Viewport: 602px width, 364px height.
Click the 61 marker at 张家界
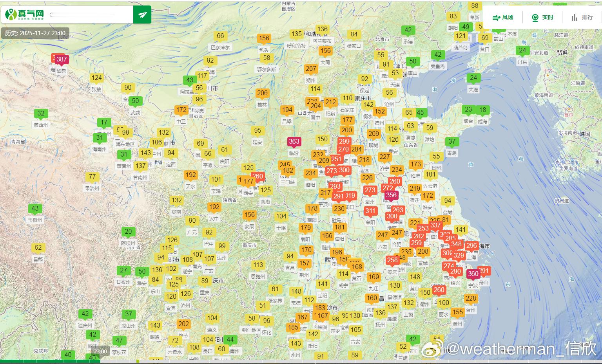(275, 289)
